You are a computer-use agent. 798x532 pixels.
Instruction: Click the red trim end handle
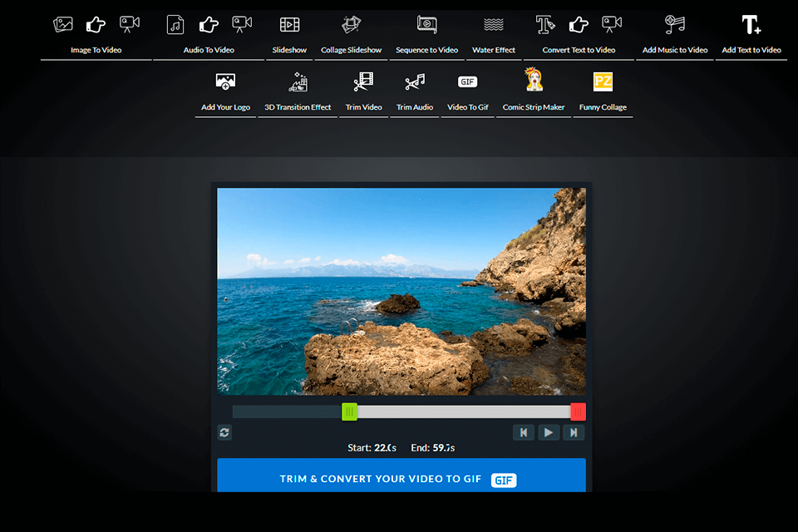pos(578,411)
